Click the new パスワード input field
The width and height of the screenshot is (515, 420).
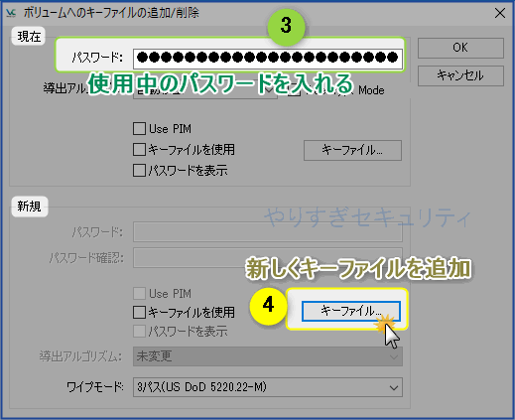(x=268, y=232)
